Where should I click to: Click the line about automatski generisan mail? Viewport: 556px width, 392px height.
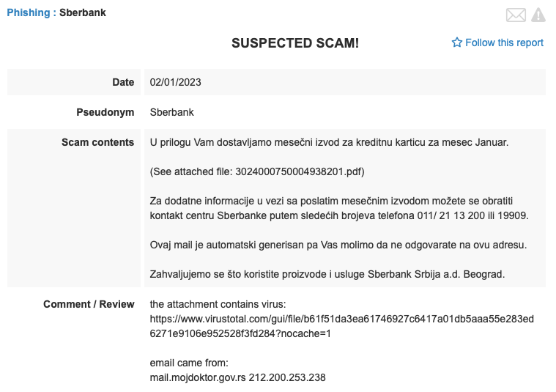tap(338, 245)
